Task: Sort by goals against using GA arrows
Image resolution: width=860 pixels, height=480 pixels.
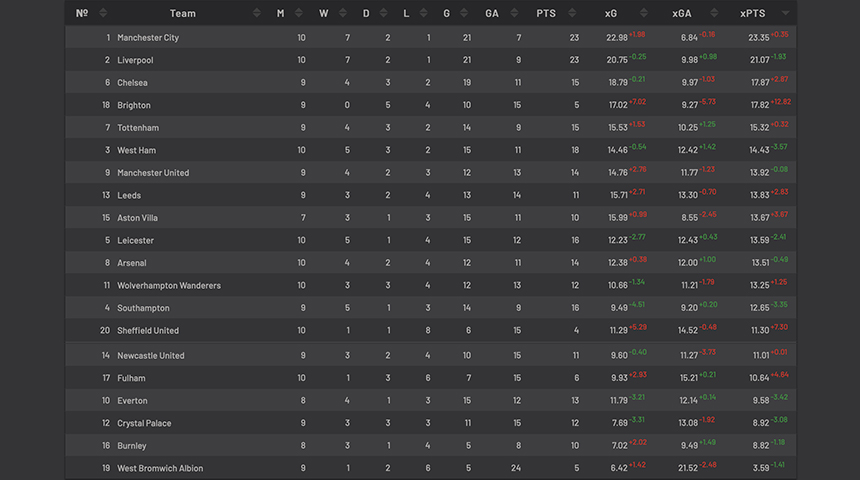Action: coord(514,13)
